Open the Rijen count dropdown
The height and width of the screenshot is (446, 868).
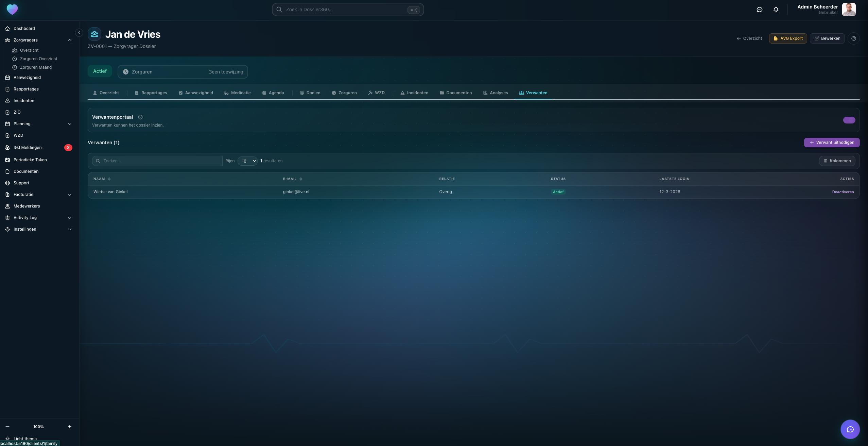coord(247,161)
